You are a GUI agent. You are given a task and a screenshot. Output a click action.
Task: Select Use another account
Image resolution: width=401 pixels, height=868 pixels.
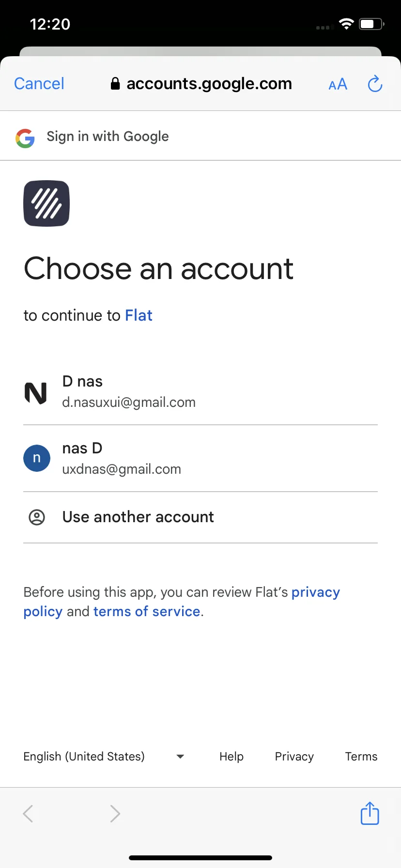pos(138,517)
